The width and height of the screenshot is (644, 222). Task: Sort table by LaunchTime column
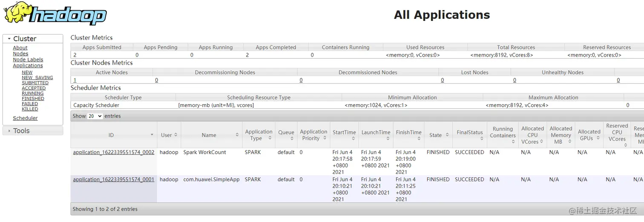pos(376,135)
